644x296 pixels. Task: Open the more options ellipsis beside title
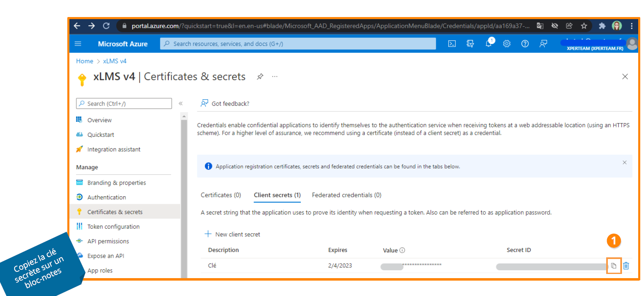(275, 76)
